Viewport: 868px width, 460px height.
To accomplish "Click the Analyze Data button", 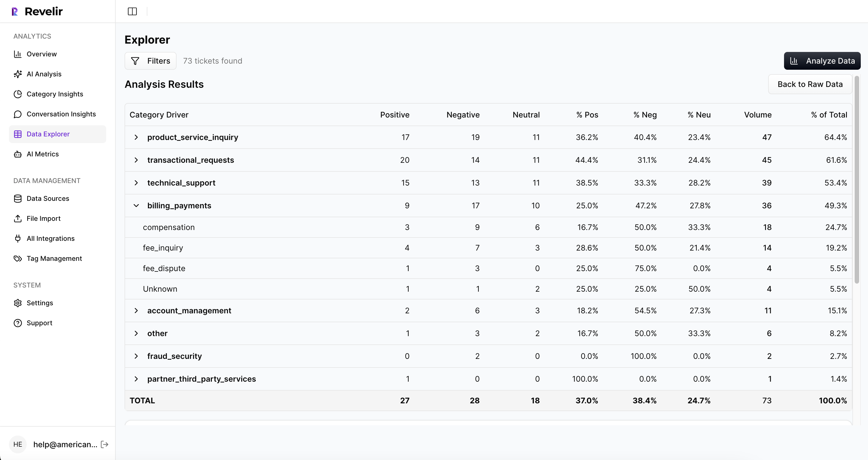I will [822, 61].
